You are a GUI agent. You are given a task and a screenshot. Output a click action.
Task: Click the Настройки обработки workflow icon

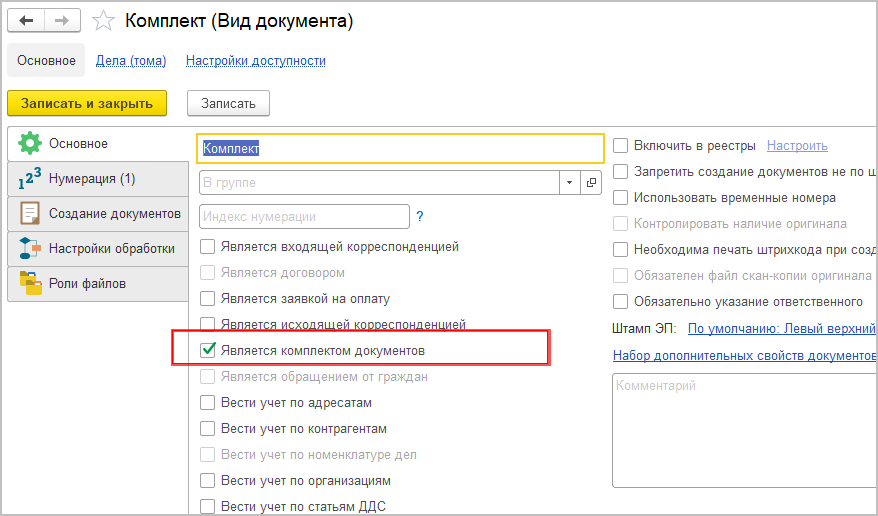30,248
